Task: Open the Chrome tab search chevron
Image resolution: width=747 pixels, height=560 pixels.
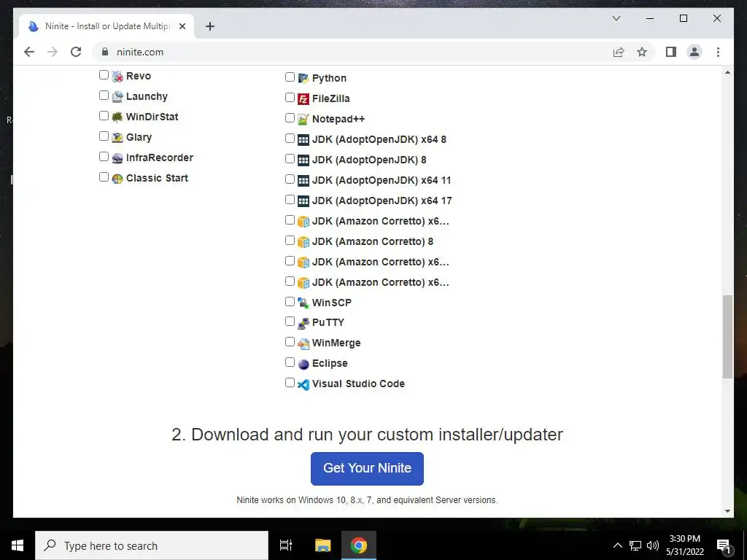Action: [x=616, y=18]
